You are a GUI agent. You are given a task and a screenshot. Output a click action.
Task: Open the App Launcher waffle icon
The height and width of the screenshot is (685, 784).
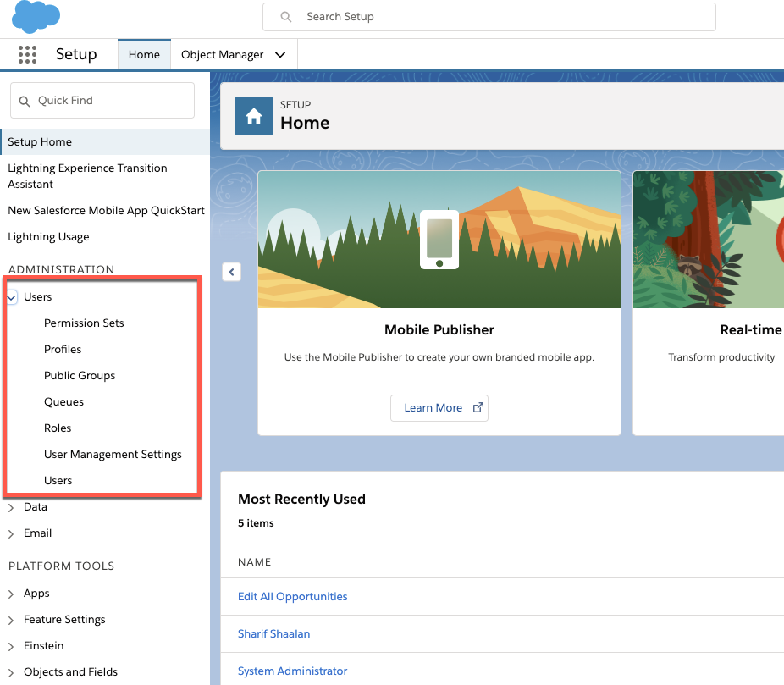27,54
